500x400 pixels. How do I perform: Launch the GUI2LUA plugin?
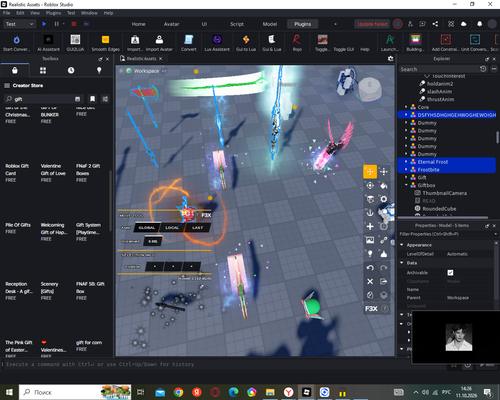(75, 43)
